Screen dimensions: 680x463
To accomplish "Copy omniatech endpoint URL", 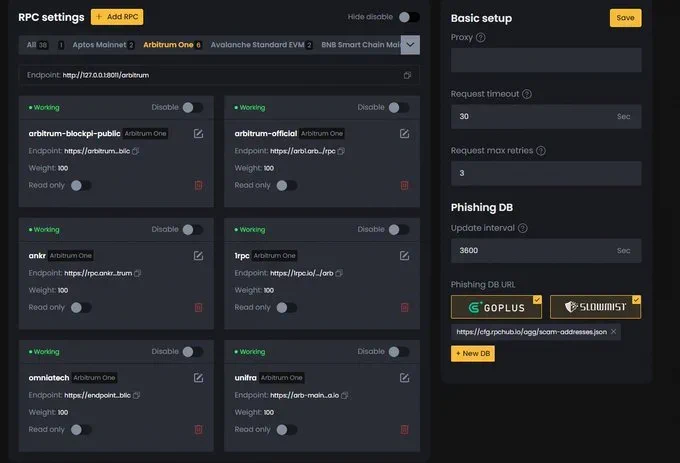I will pos(137,395).
